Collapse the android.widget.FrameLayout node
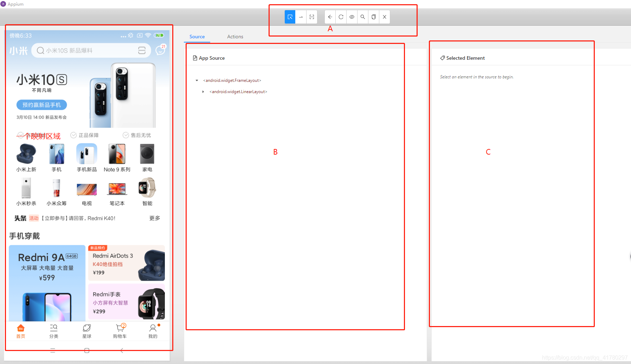Viewport: 631px width, 364px height. tap(197, 80)
